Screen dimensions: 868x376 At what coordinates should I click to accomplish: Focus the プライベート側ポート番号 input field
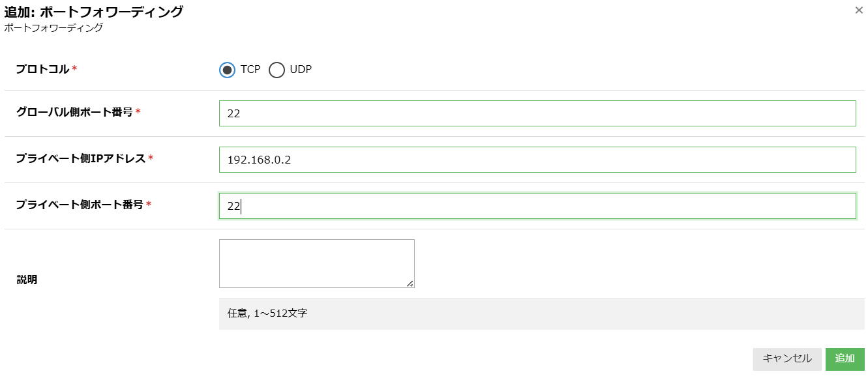(537, 206)
